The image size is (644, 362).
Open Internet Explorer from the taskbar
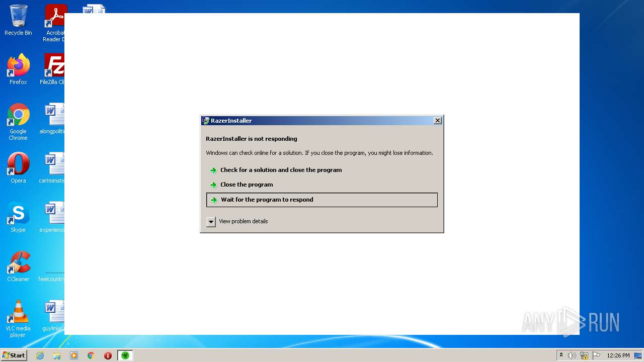pos(40,355)
